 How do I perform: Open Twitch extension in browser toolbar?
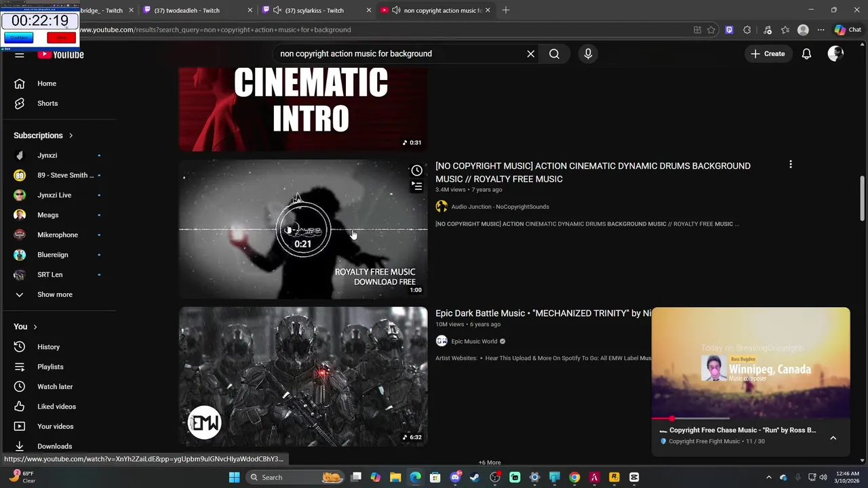click(x=729, y=30)
